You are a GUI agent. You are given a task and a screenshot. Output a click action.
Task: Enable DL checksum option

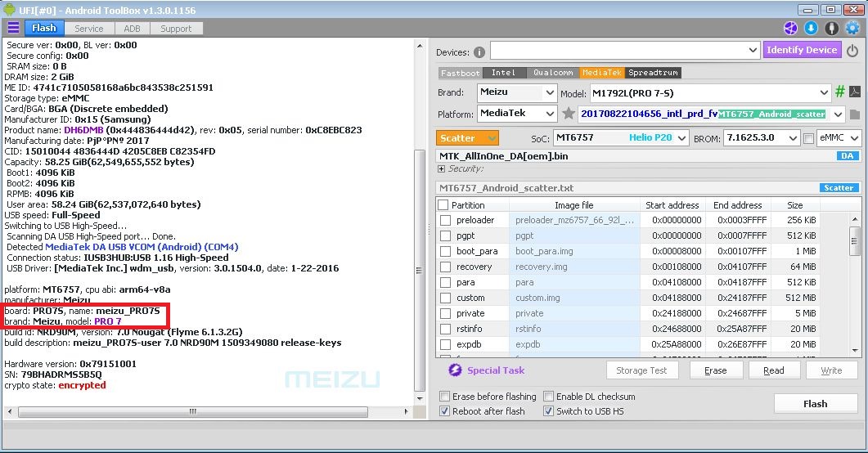pos(548,396)
